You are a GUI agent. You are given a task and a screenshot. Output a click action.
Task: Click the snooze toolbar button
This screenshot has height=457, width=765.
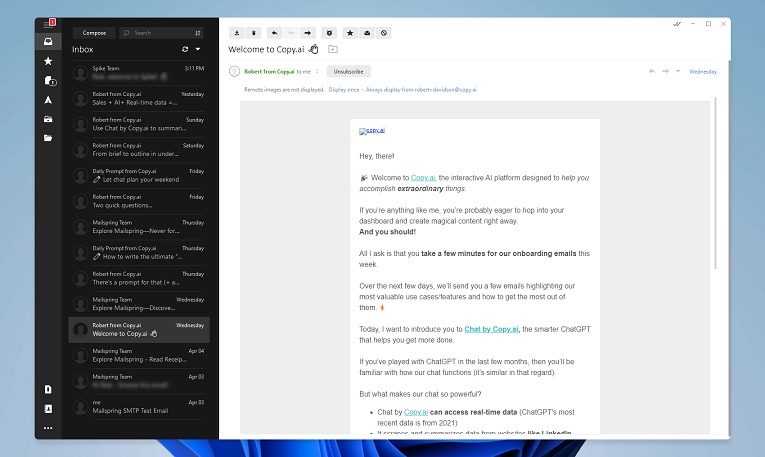click(329, 33)
